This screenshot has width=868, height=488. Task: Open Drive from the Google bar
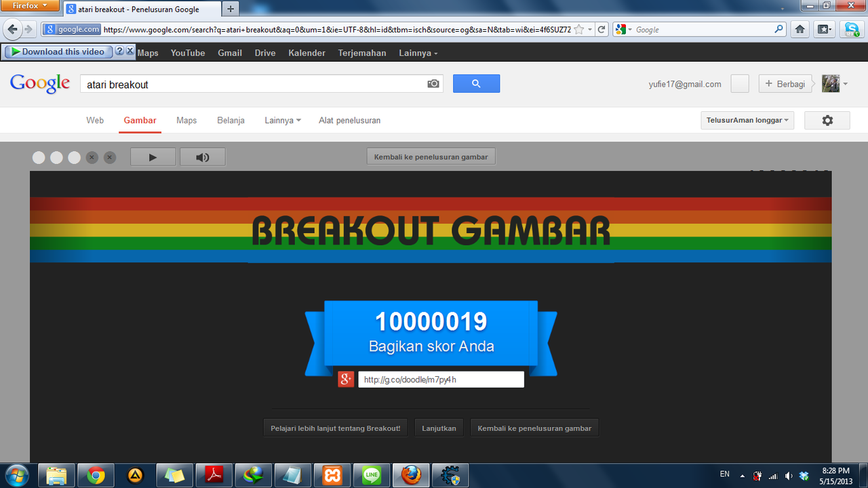[265, 53]
